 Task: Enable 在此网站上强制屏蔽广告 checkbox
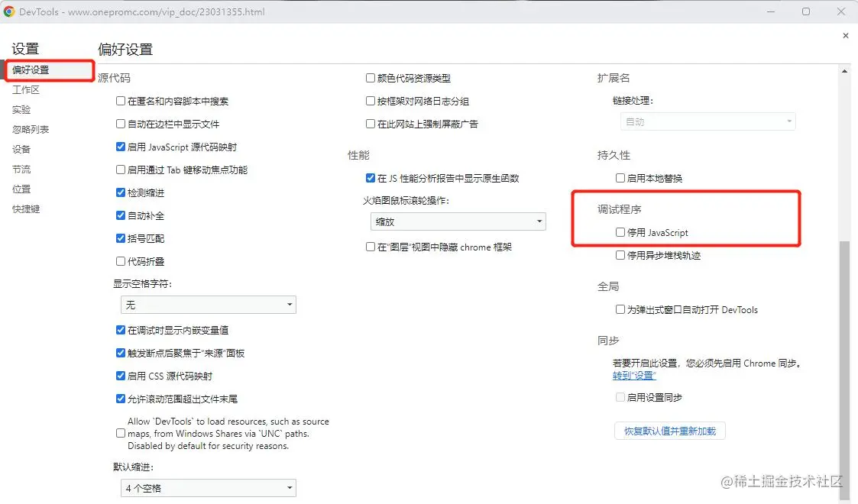pos(371,124)
